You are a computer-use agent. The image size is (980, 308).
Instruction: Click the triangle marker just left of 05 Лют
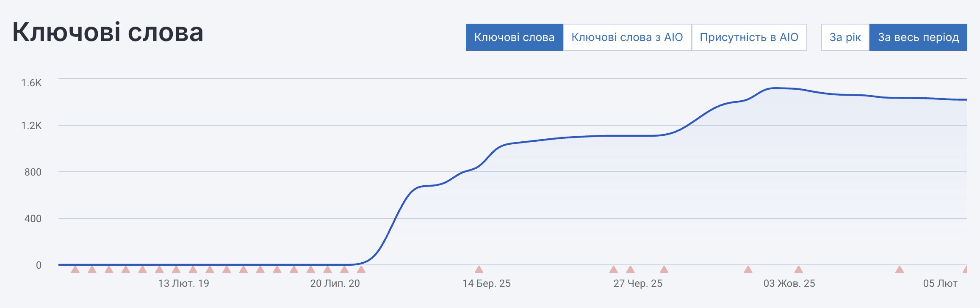click(x=900, y=269)
